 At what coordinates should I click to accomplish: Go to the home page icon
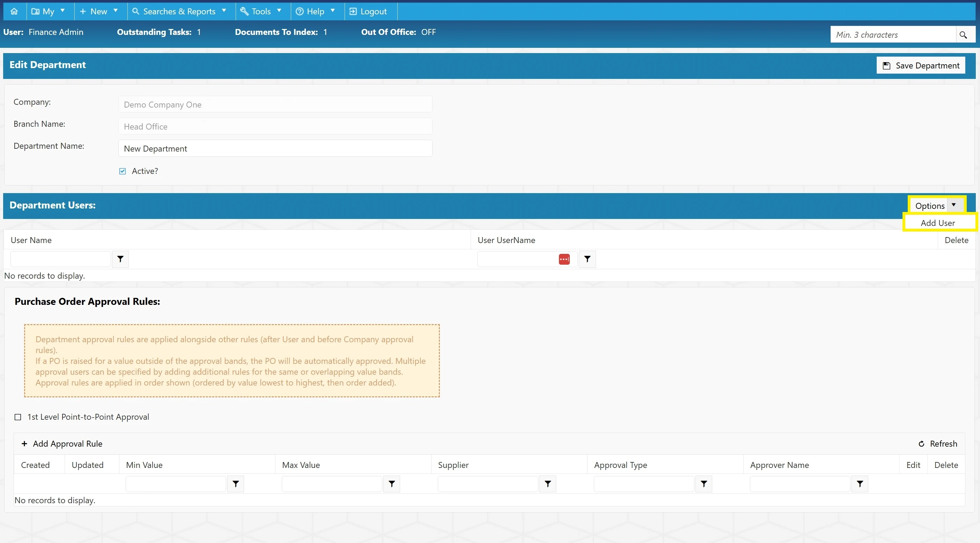[x=14, y=12]
